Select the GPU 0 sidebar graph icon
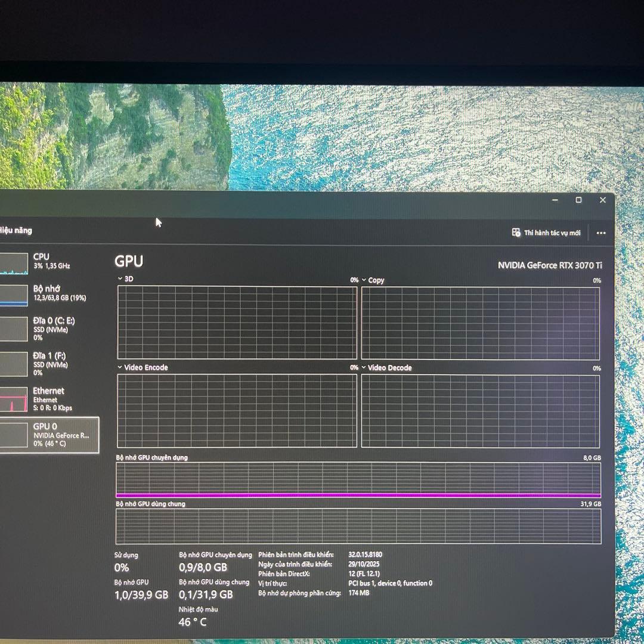 pos(13,435)
